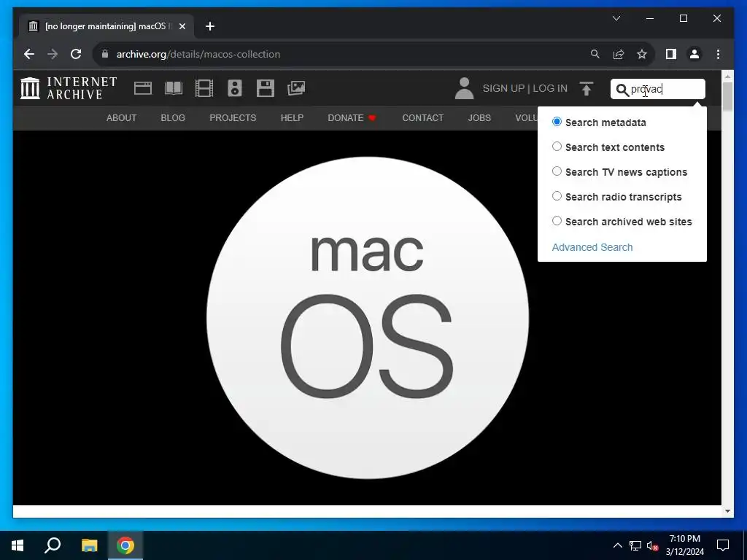747x560 pixels.
Task: Open the Texts book icon
Action: [174, 88]
